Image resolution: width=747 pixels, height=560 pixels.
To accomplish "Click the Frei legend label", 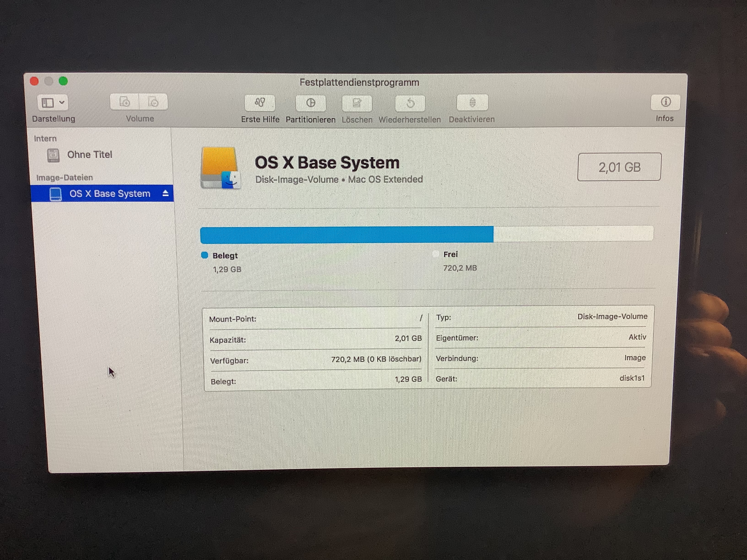I will point(450,254).
